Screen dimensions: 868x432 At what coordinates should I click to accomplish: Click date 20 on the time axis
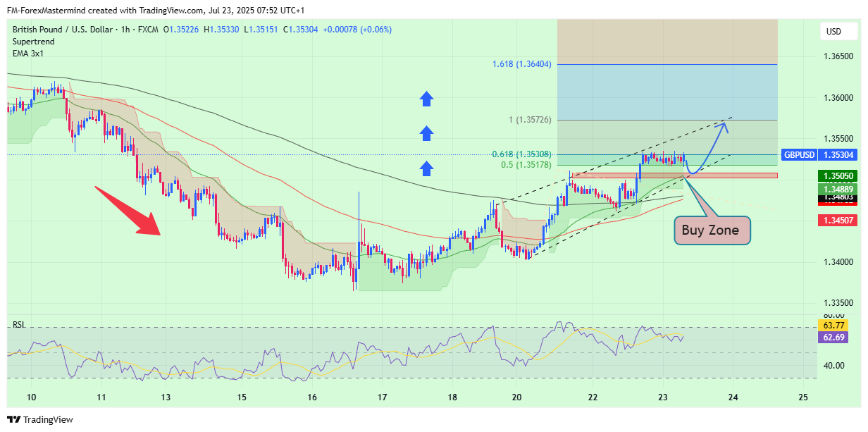click(x=516, y=397)
